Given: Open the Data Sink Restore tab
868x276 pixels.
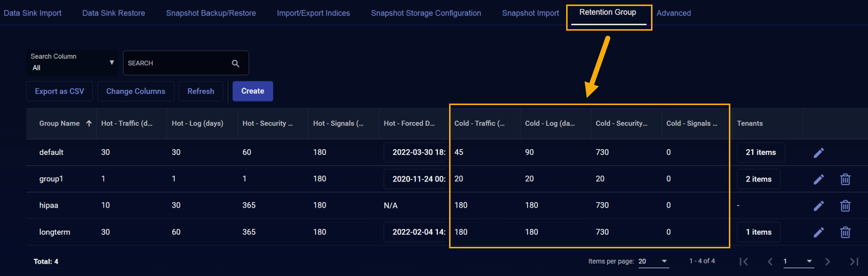Looking at the screenshot, I should [x=114, y=13].
